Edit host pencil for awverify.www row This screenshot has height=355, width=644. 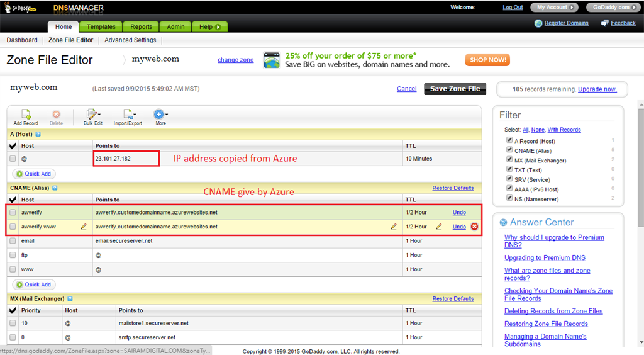[x=84, y=227]
